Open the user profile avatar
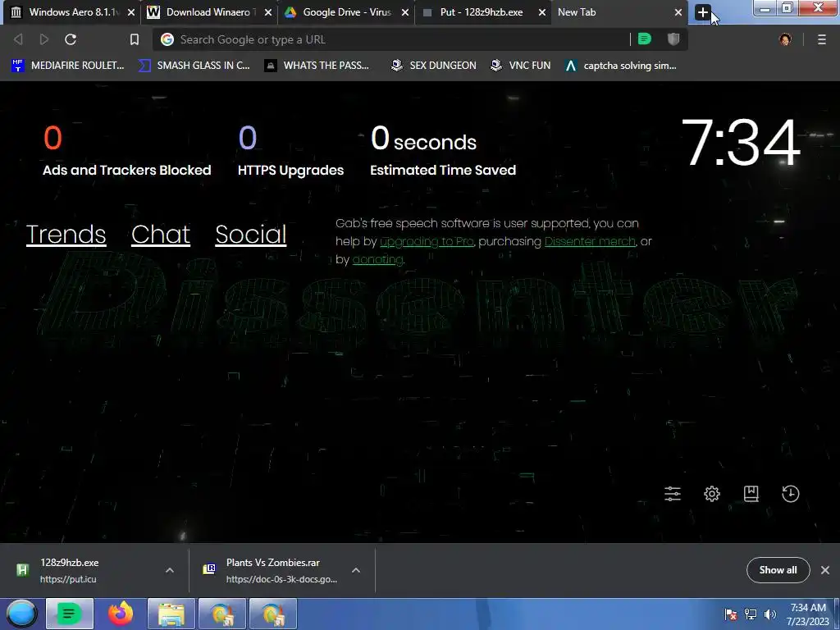The height and width of the screenshot is (630, 840). click(785, 39)
